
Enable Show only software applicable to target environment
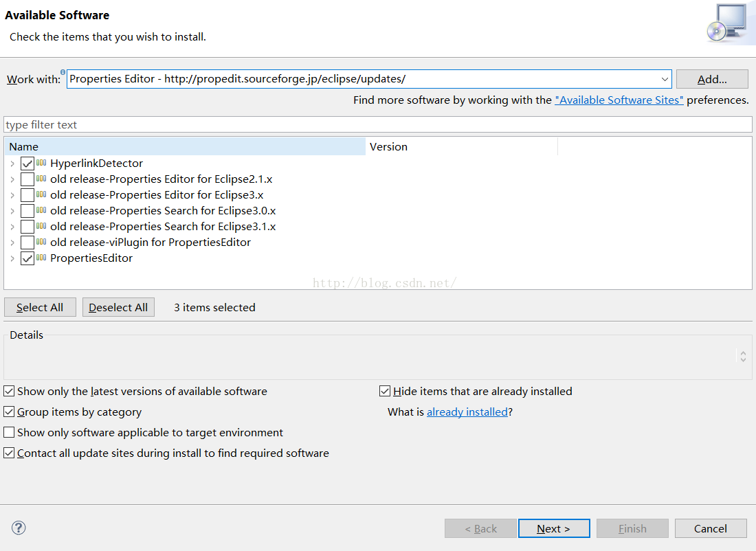click(x=9, y=432)
